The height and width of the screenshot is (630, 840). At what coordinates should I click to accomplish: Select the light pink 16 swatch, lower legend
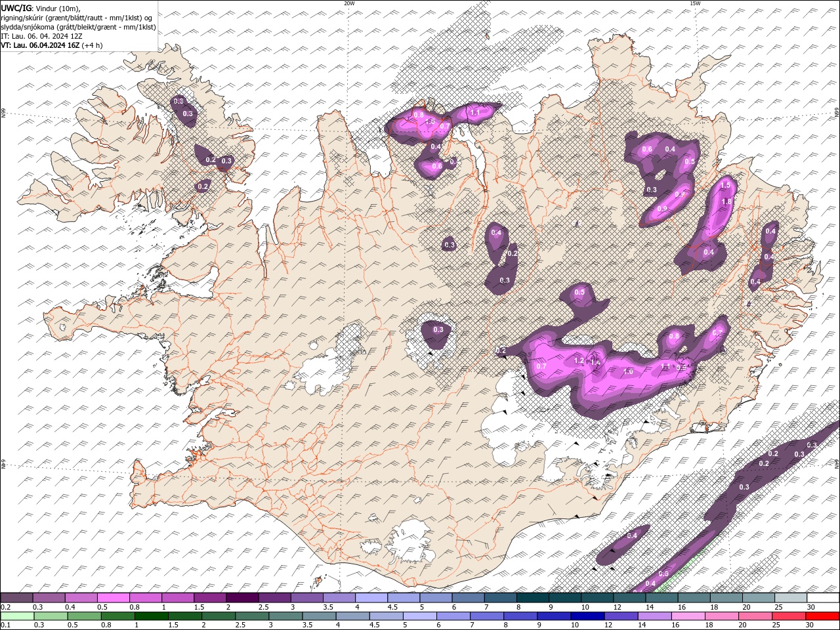(688, 616)
